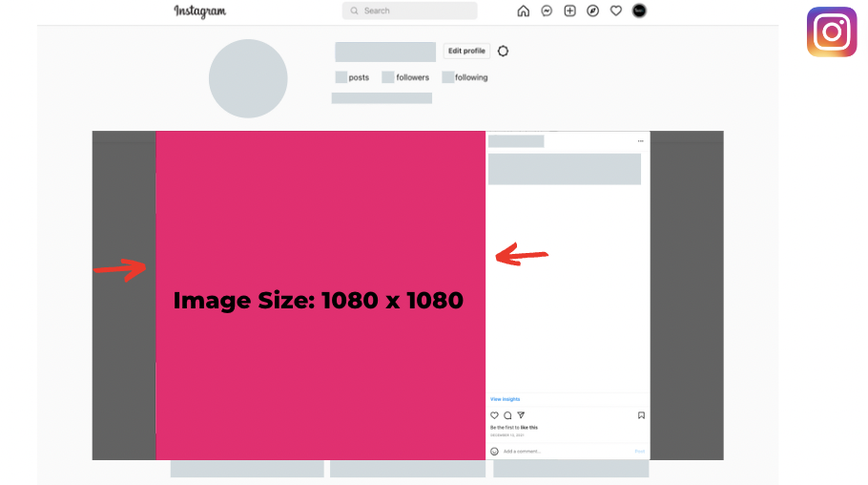This screenshot has width=868, height=485.
Task: Click the Edit profile button
Action: tap(466, 51)
